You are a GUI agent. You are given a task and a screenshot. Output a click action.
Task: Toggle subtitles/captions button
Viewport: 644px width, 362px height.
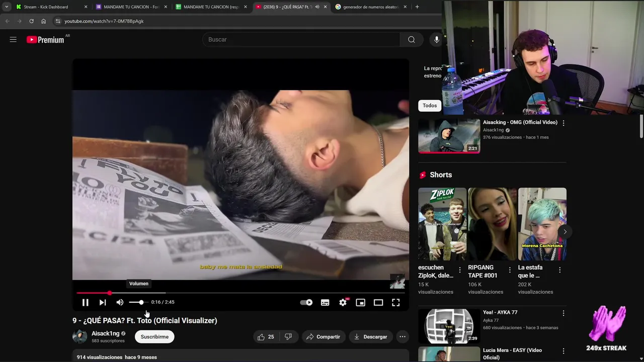(325, 302)
